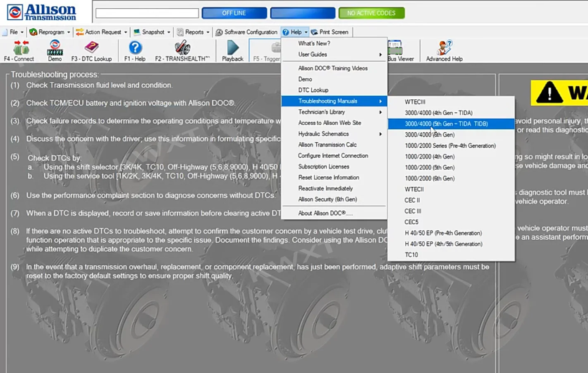Image resolution: width=588 pixels, height=373 pixels.
Task: Click the blank blue status button
Action: (303, 13)
